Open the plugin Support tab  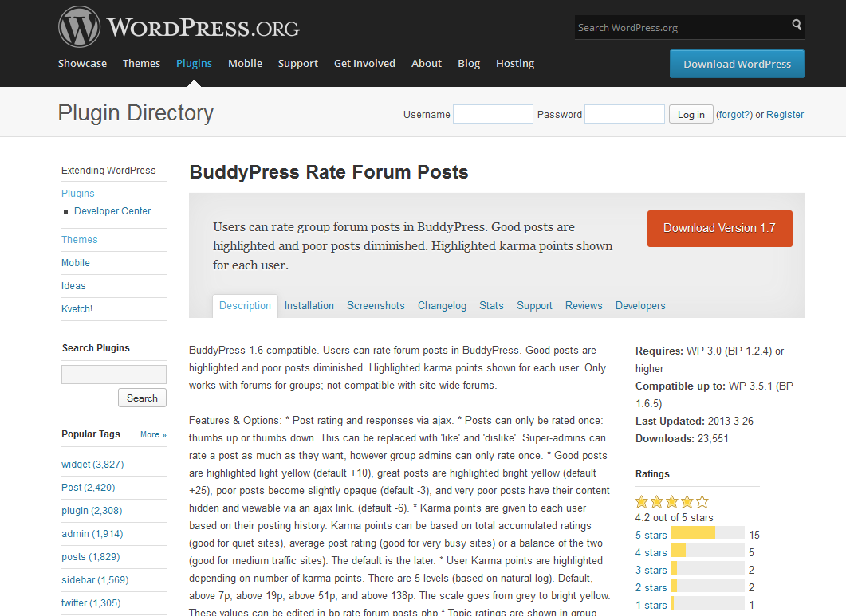coord(535,305)
